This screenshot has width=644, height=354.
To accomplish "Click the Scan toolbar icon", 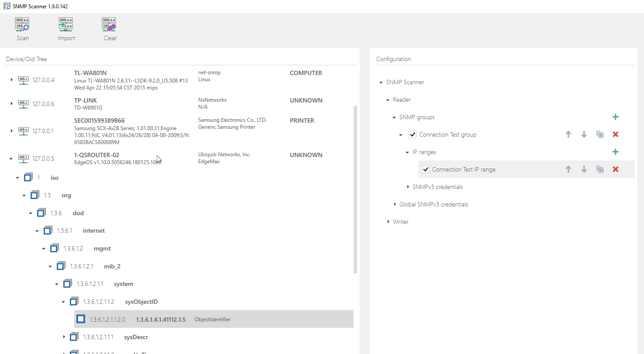I will point(23,25).
